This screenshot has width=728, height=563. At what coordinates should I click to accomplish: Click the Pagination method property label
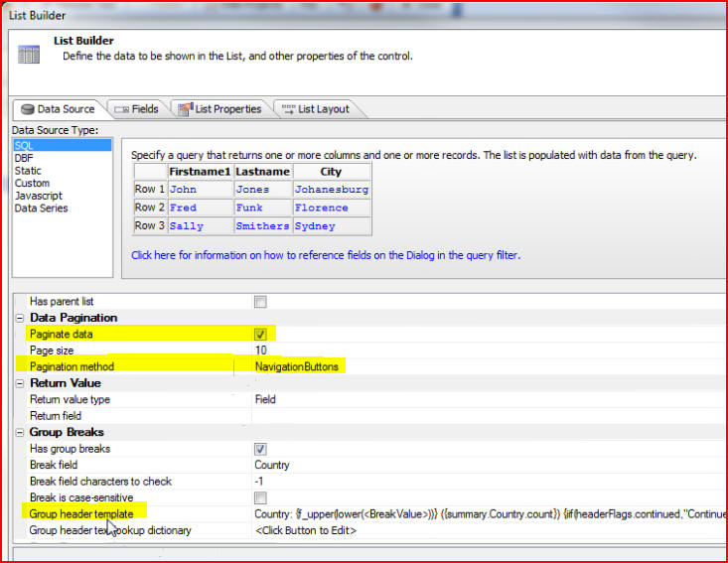click(x=72, y=366)
